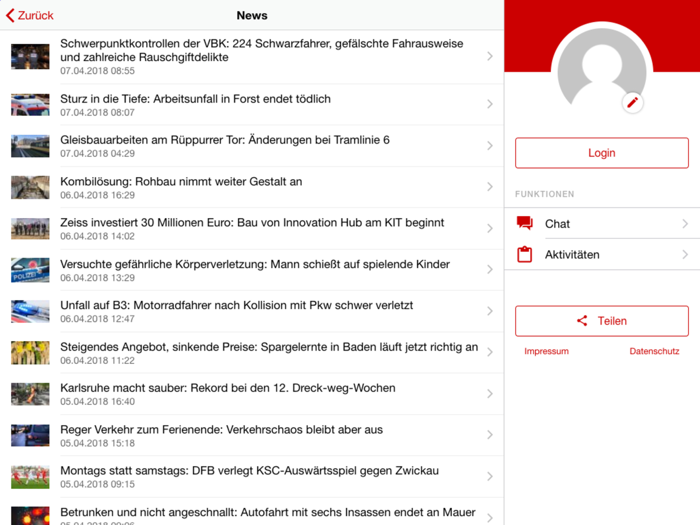The width and height of the screenshot is (700, 525).
Task: Click football thumbnail of KSC Zwickau article
Action: (x=30, y=477)
